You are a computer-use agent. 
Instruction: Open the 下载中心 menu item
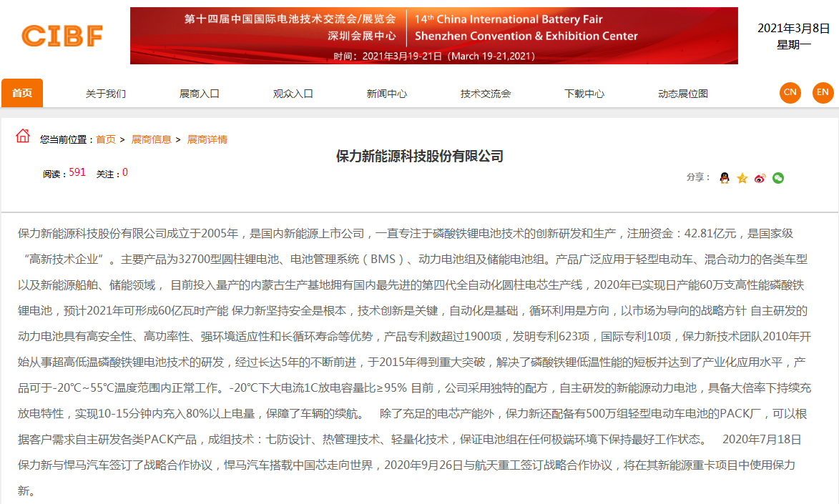pos(584,94)
